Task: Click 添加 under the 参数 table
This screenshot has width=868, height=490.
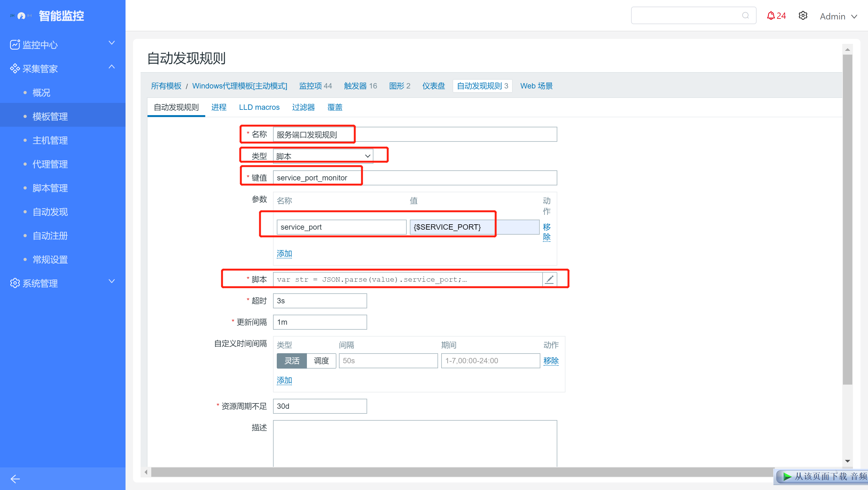Action: (284, 253)
